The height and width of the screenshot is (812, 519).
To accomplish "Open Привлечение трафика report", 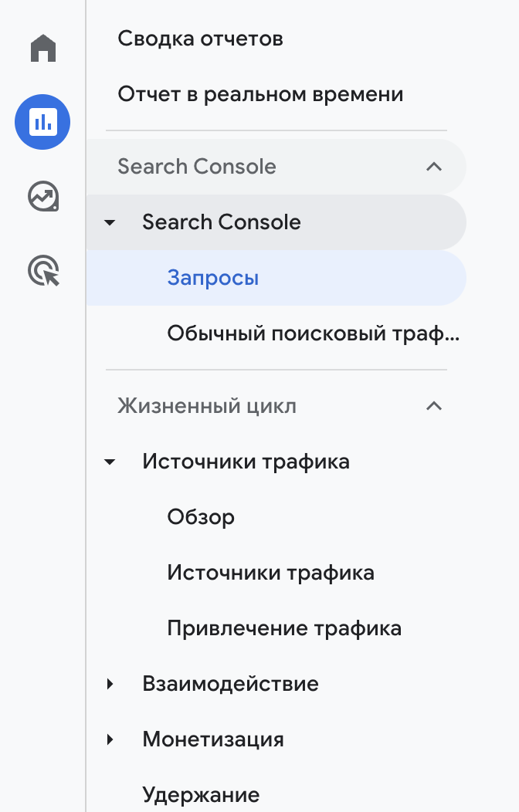I will tap(284, 628).
